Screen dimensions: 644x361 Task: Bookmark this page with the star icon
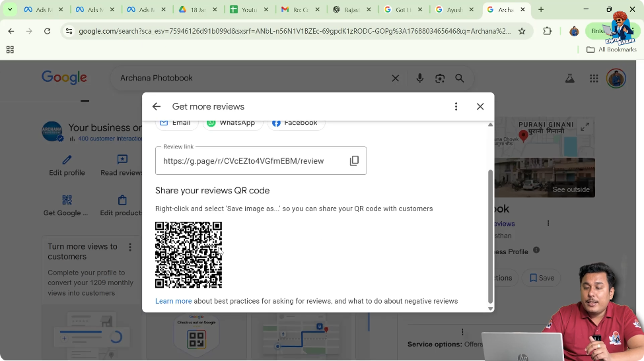522,31
